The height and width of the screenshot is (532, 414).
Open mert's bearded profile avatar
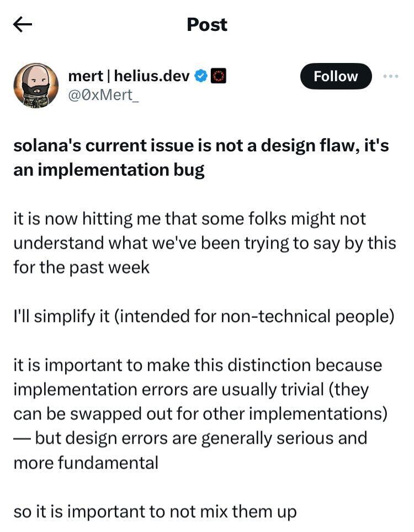pos(36,85)
